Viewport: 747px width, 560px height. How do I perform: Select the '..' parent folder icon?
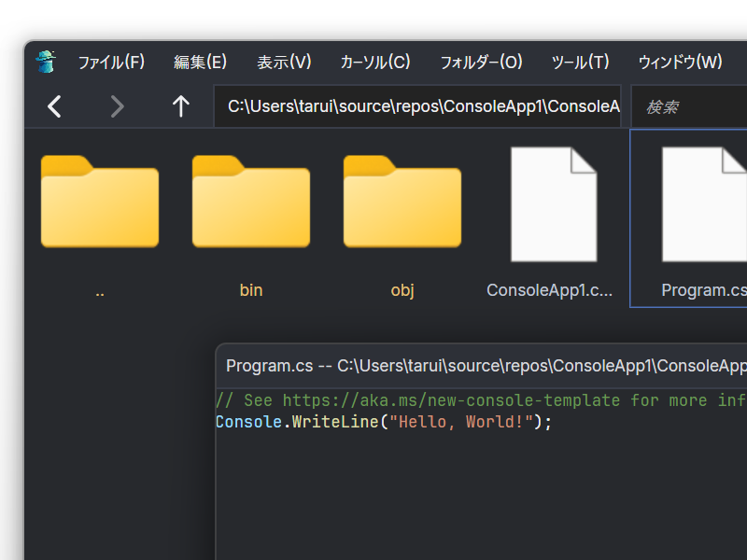pyautogui.click(x=100, y=202)
